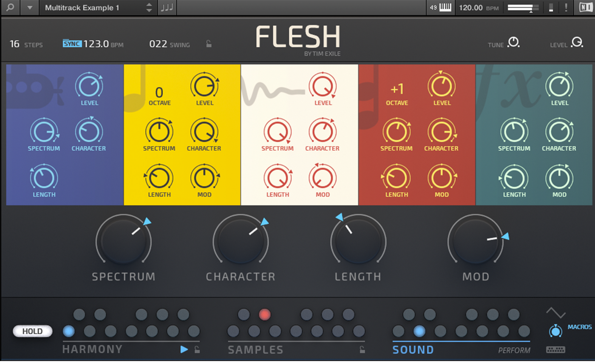Open the search magnifier in the top bar
Viewport: 595px width, 364px height.
[10, 8]
